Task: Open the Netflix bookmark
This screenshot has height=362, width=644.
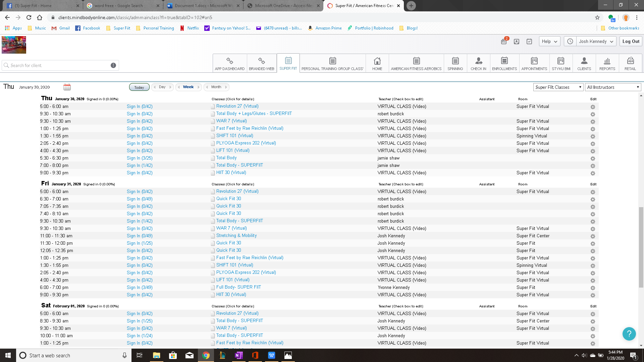Action: 190,28
